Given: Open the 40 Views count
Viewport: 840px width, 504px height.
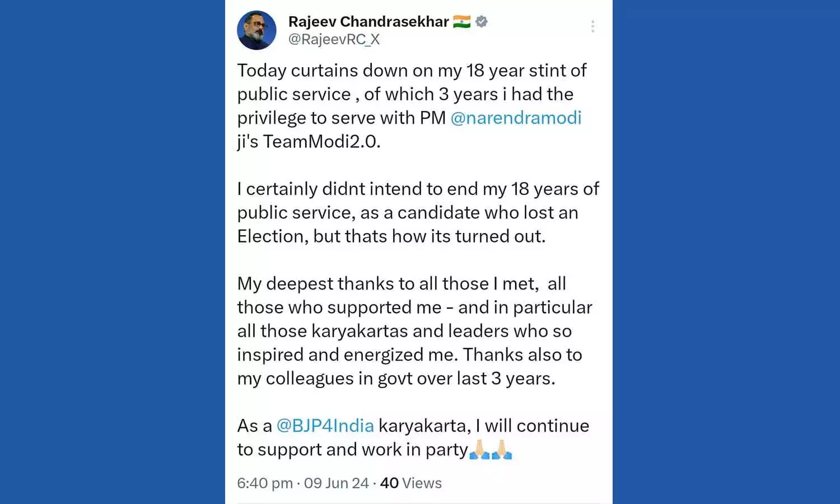Looking at the screenshot, I should point(410,483).
